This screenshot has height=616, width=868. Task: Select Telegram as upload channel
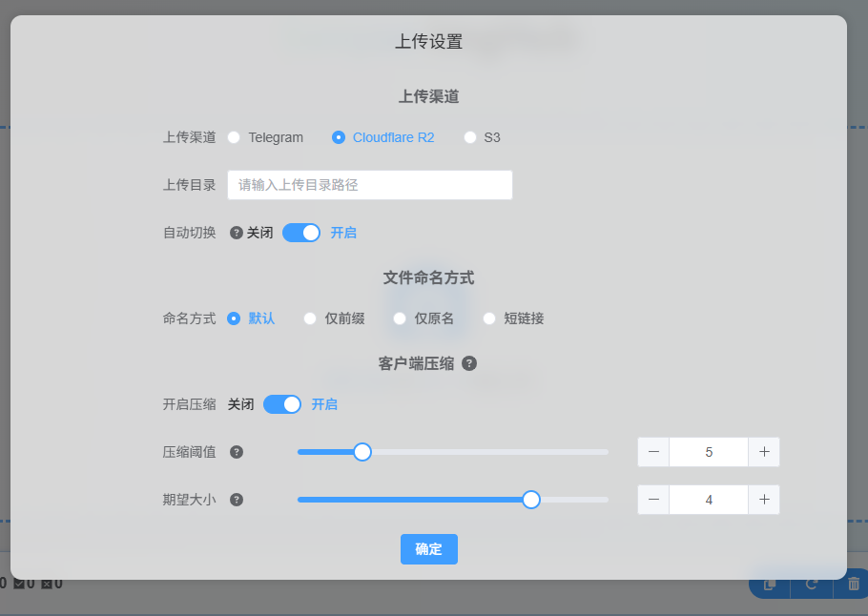point(235,137)
